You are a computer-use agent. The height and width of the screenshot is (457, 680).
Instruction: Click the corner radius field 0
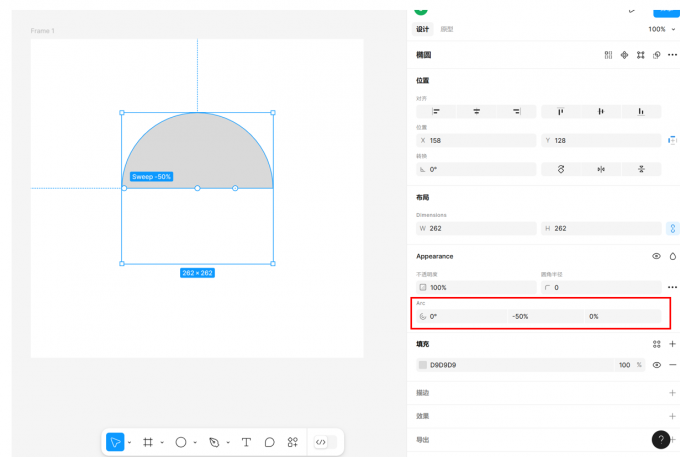[601, 287]
